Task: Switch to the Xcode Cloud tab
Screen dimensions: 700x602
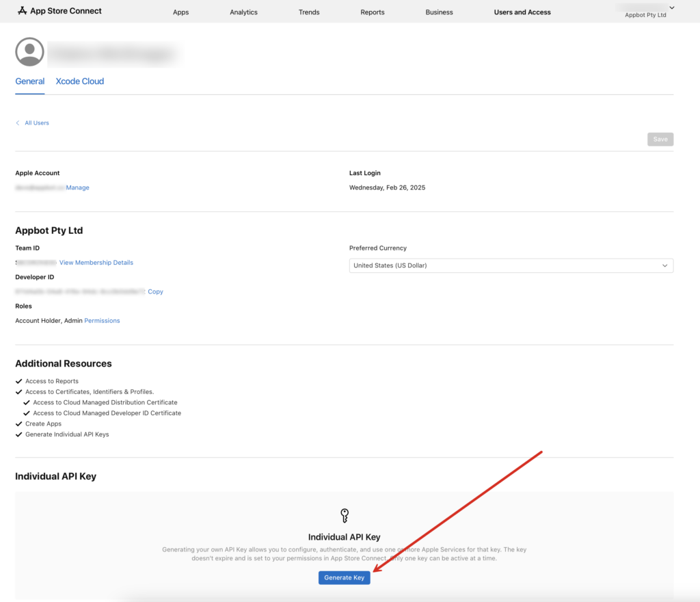Action: click(x=79, y=81)
